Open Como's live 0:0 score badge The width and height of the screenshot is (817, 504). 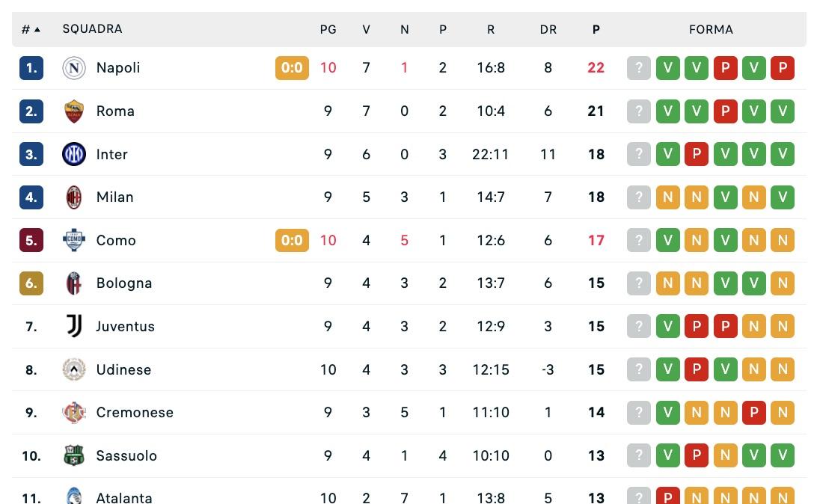point(291,240)
